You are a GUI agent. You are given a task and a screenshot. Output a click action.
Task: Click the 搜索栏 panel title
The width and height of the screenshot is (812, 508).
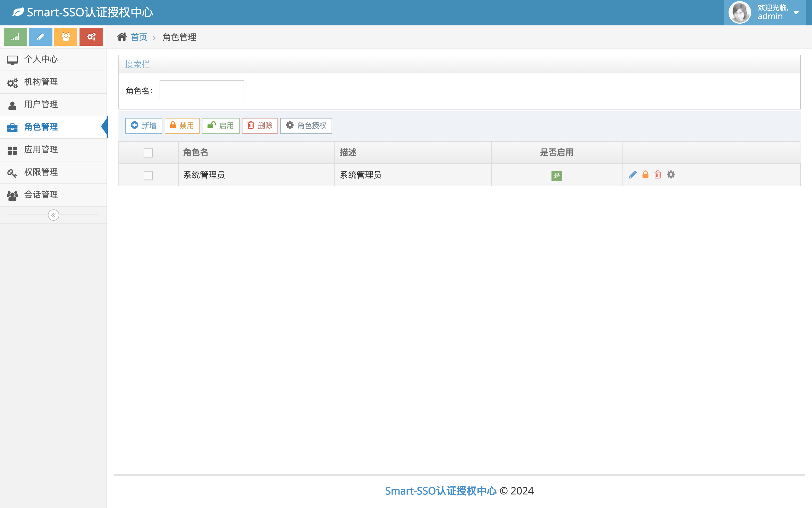point(137,64)
